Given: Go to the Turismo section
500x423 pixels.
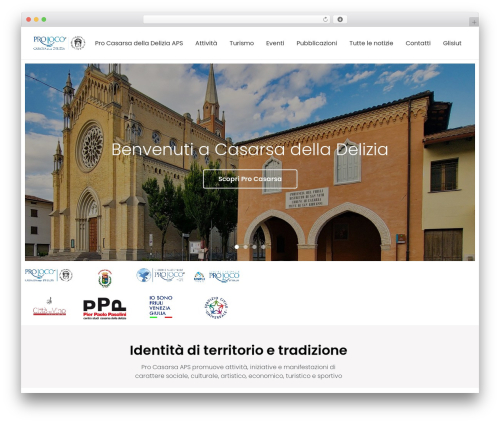Looking at the screenshot, I should pos(241,43).
